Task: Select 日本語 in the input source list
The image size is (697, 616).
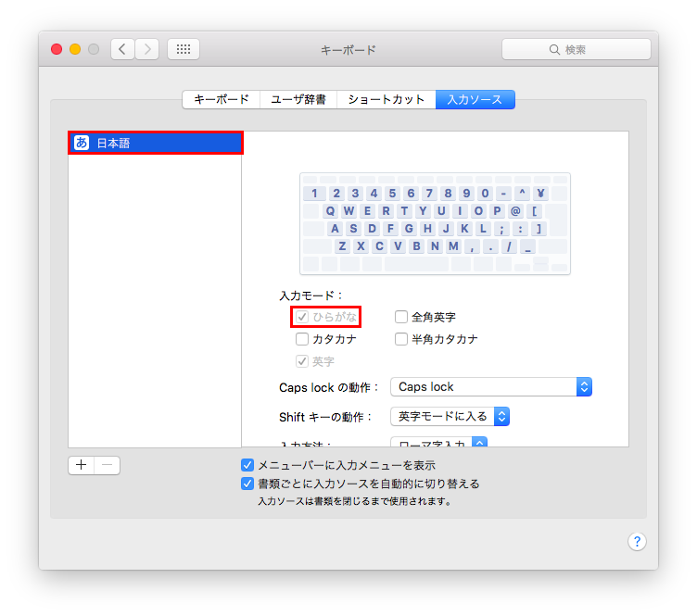Action: coord(155,143)
